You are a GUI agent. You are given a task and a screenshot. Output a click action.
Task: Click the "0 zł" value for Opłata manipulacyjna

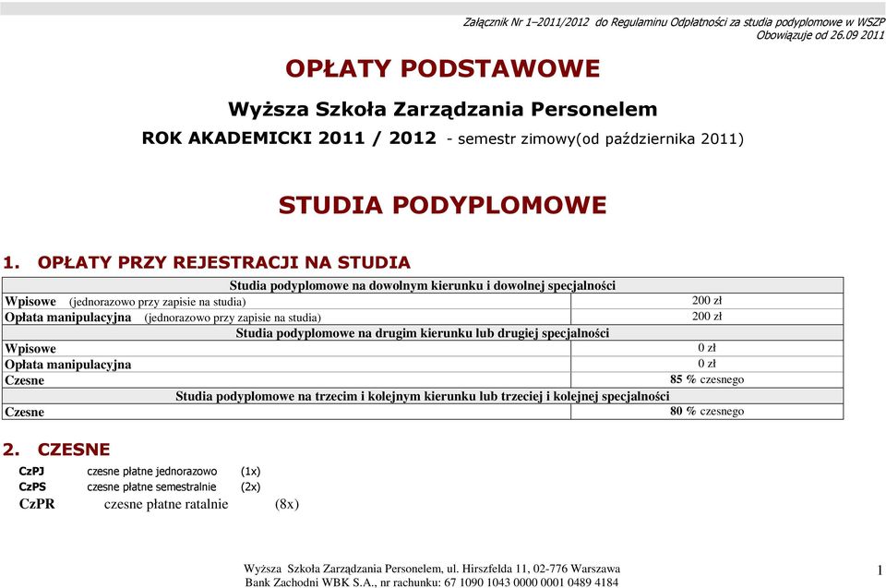click(x=707, y=364)
